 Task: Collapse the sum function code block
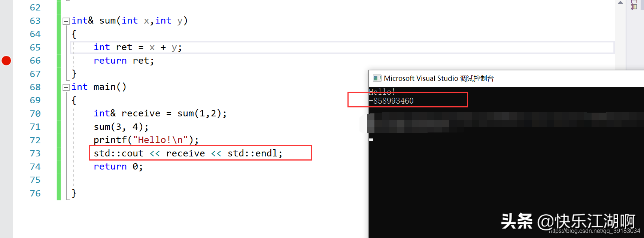tap(66, 21)
